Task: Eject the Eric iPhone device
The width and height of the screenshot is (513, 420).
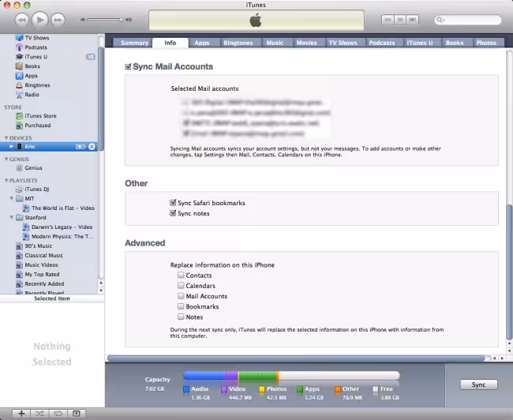Action: coord(92,147)
